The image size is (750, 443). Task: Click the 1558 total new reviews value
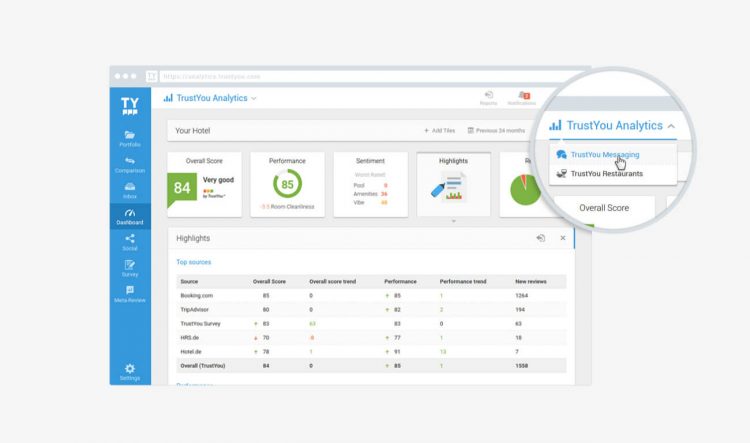521,365
